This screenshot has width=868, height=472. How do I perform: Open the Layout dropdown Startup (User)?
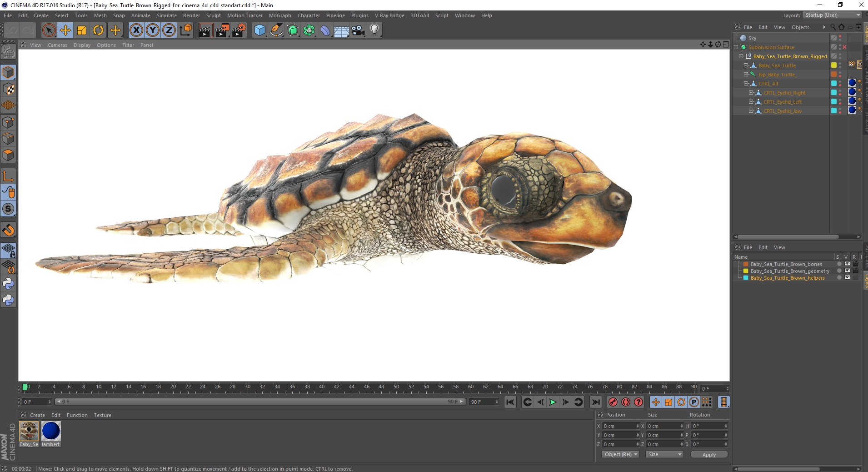[833, 15]
